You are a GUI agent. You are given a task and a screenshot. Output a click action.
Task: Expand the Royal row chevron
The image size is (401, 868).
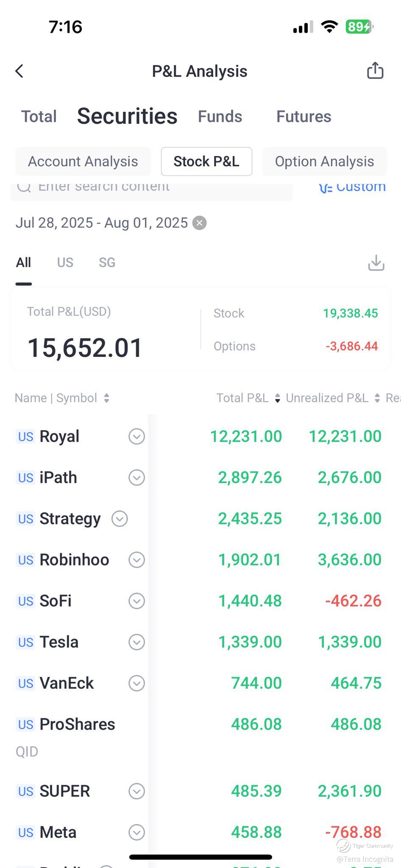coord(136,437)
